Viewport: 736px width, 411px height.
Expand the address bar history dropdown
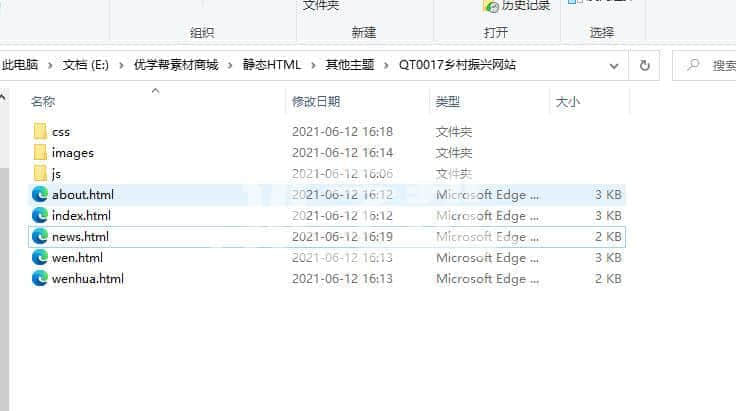[614, 65]
